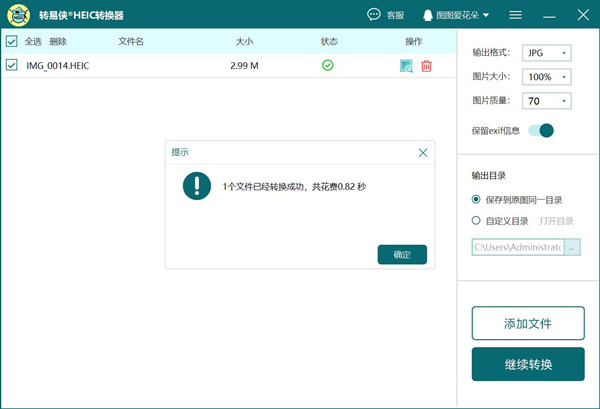This screenshot has height=409, width=600.
Task: Select 自定义目录 radio option
Action: (x=476, y=220)
